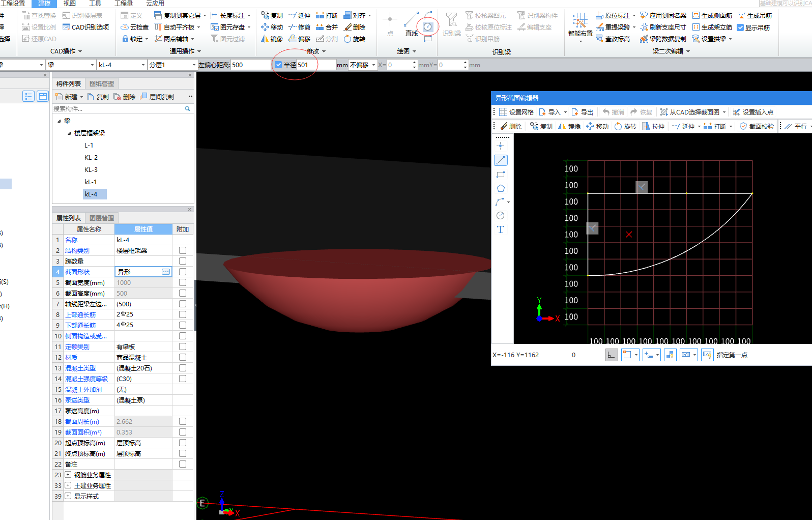This screenshot has width=812, height=520.
Task: Check 附加 box for 结构类别 row
Action: click(183, 250)
